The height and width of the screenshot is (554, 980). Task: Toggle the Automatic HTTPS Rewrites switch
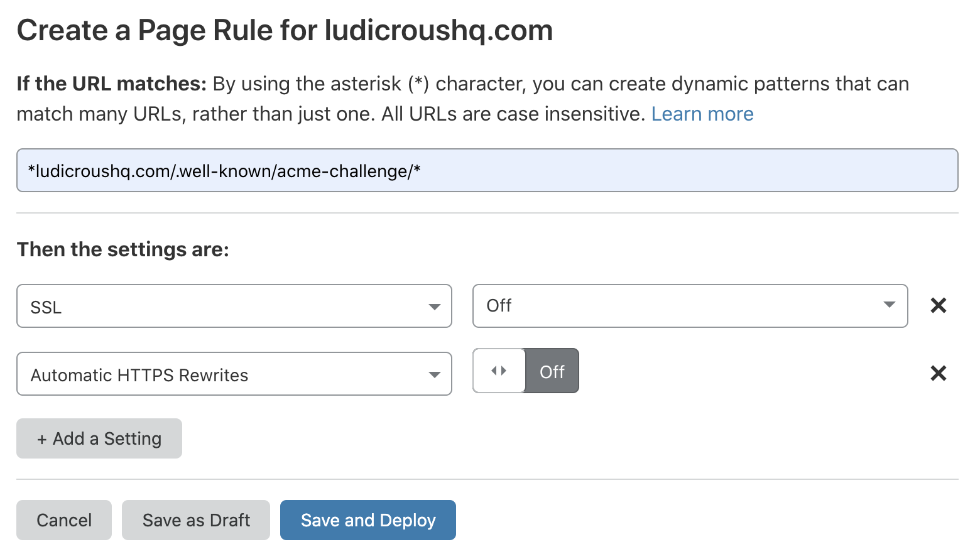525,371
